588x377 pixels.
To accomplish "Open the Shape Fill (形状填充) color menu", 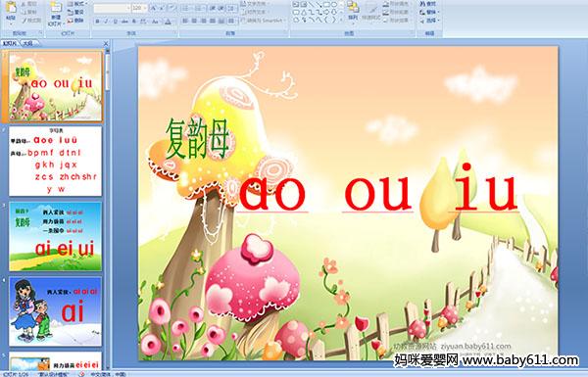I will tap(396, 4).
